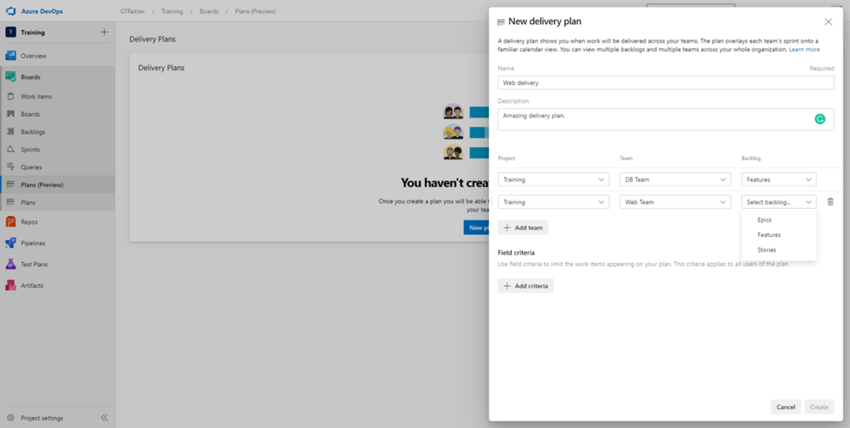This screenshot has width=850, height=428.
Task: Delete the Web Team row with trash icon
Action: pos(830,202)
